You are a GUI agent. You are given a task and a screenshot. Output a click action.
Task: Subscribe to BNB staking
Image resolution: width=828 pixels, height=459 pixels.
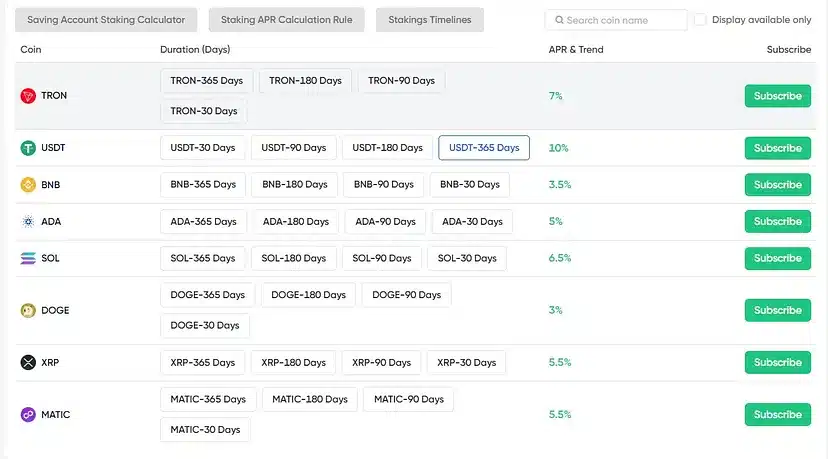(x=778, y=185)
